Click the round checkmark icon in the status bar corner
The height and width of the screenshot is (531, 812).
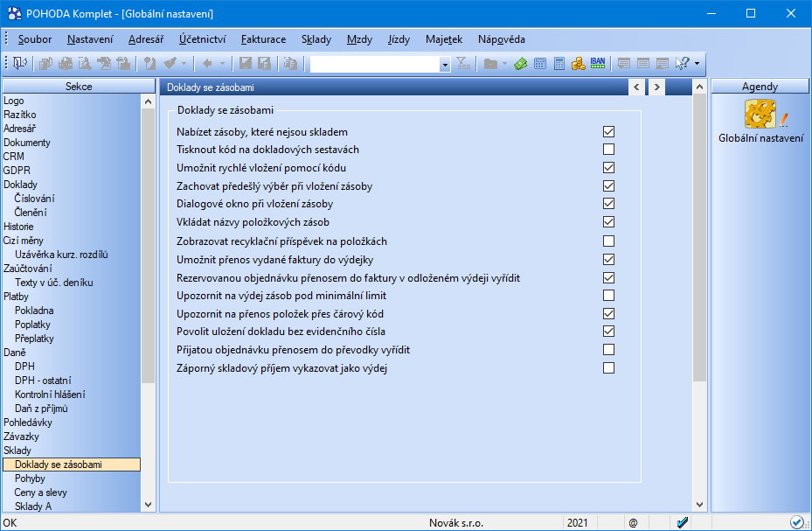[x=797, y=522]
